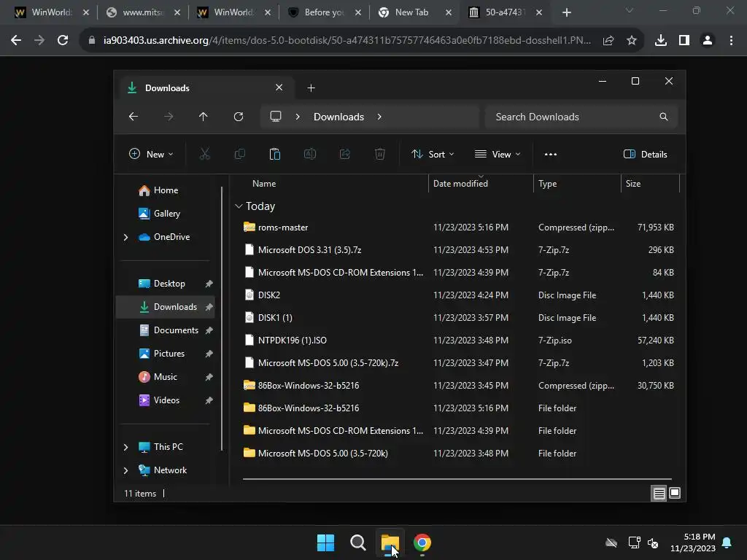Screen dimensions: 747x560
Task: Click Chrome icon in the taskbar
Action: pyautogui.click(x=422, y=542)
